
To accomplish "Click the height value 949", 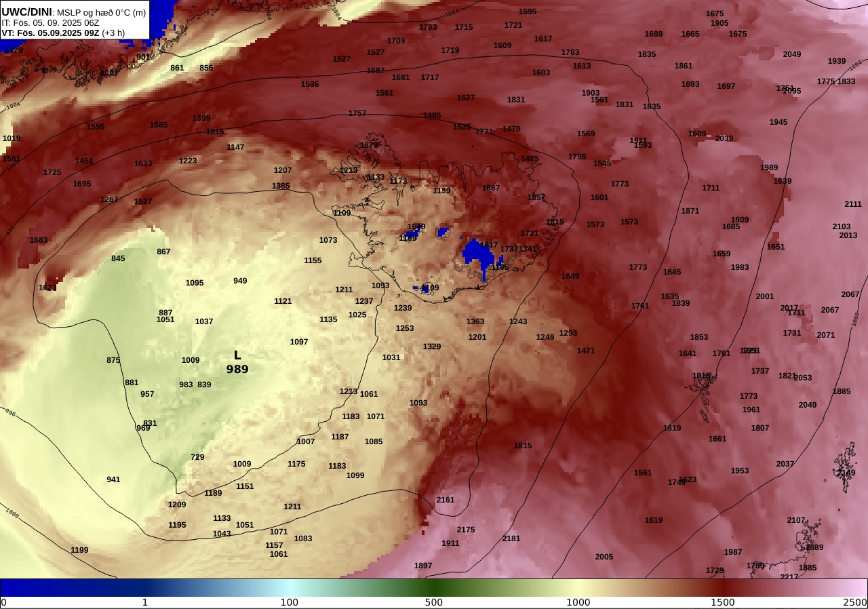I will pos(240,281).
